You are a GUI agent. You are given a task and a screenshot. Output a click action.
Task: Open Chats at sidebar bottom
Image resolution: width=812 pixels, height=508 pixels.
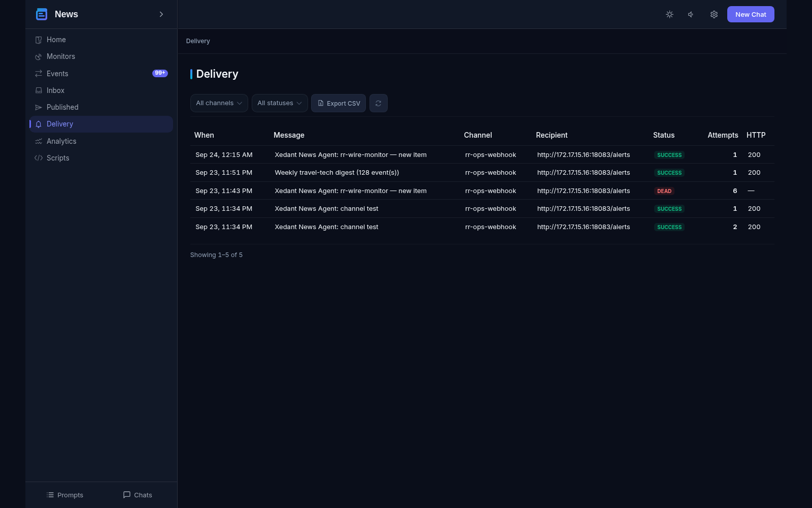click(x=138, y=495)
